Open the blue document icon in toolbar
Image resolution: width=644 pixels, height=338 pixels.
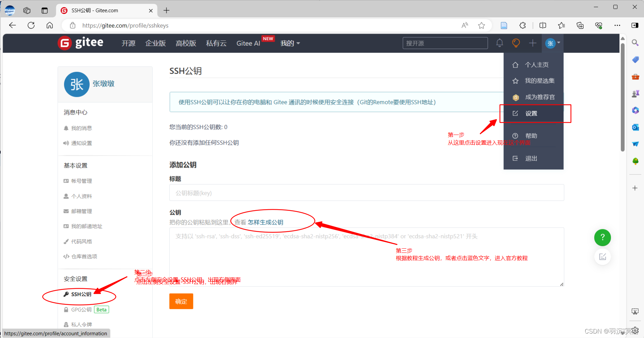point(504,25)
